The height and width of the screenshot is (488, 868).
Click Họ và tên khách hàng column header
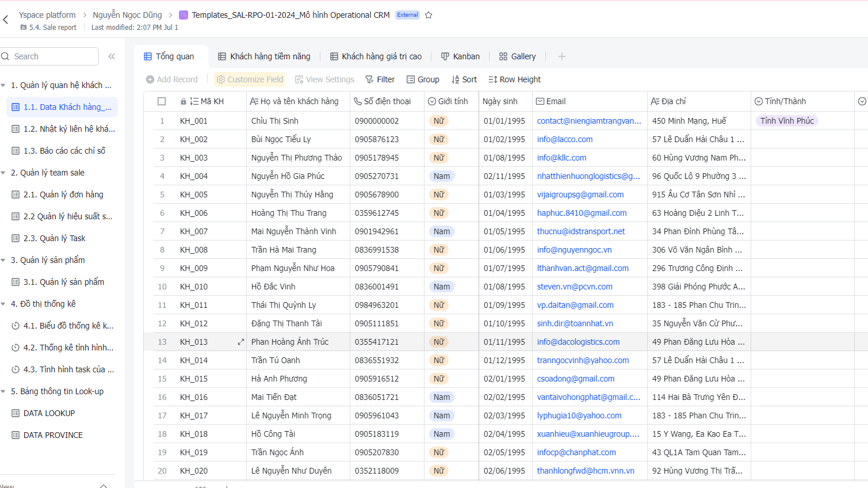[298, 101]
